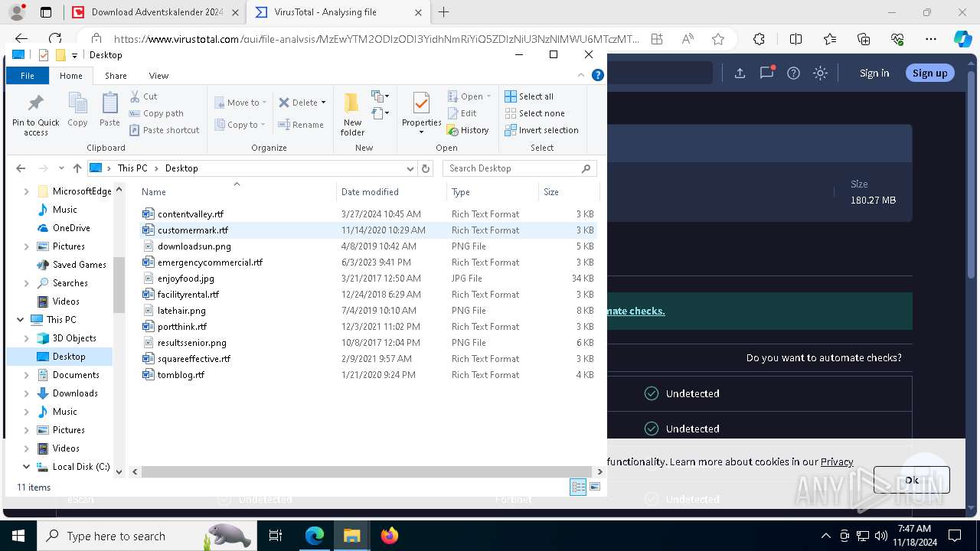Create a New folder from ribbon
The width and height of the screenshot is (980, 551).
(x=352, y=114)
